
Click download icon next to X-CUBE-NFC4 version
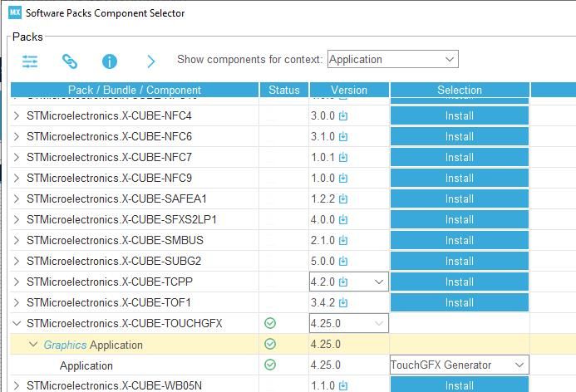(x=343, y=116)
